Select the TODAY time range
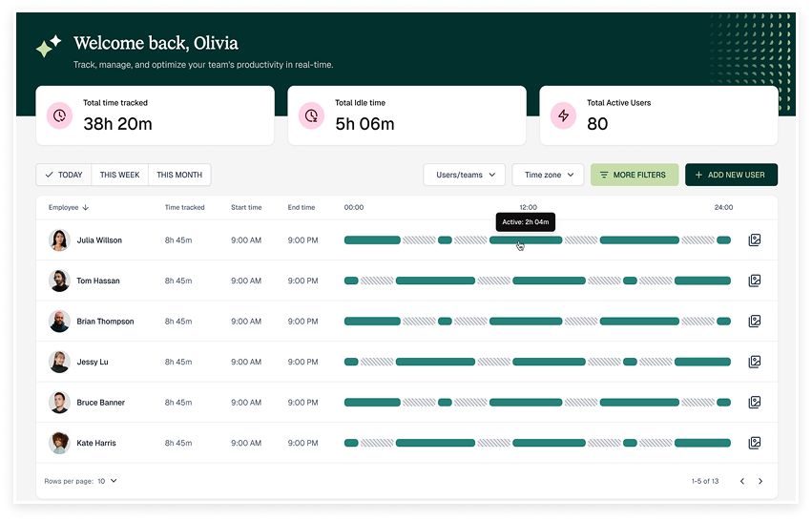The image size is (812, 521). [64, 175]
